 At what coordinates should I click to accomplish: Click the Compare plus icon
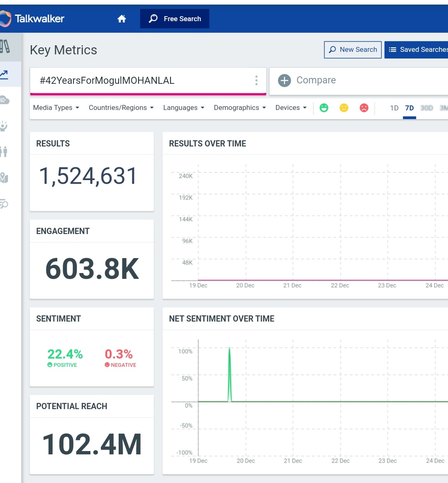(x=284, y=80)
